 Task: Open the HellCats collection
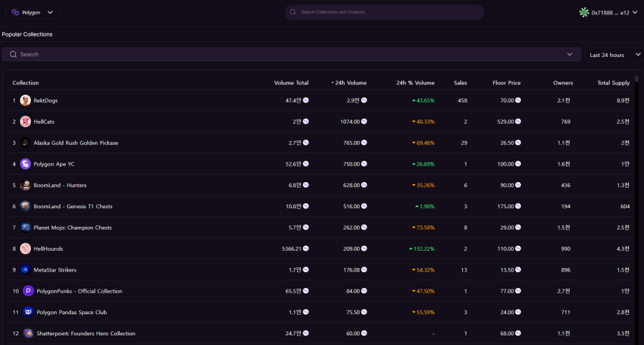coord(44,122)
